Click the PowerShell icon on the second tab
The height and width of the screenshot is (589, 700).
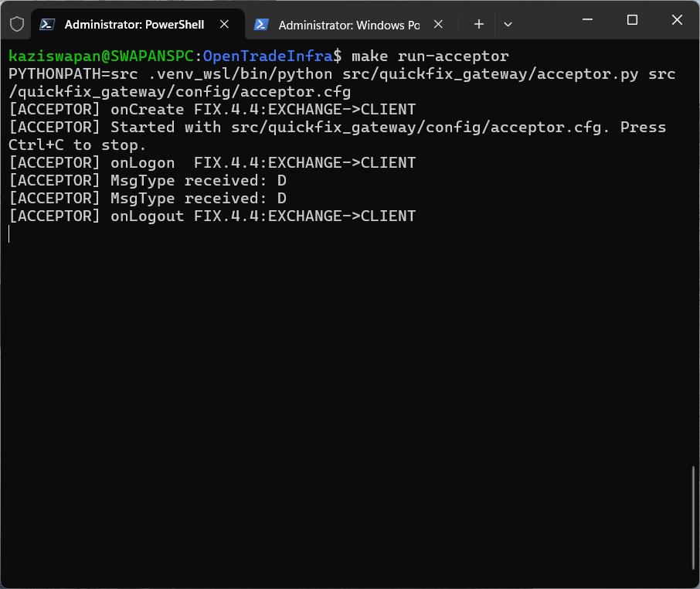pos(262,24)
